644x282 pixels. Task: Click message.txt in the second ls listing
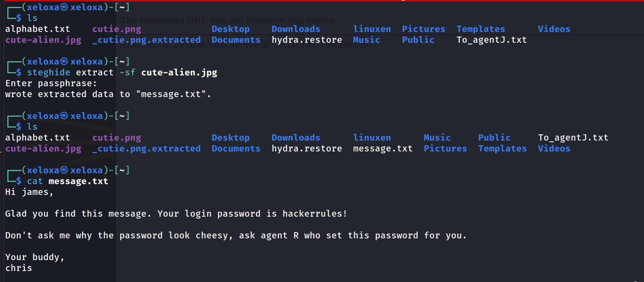(x=383, y=149)
